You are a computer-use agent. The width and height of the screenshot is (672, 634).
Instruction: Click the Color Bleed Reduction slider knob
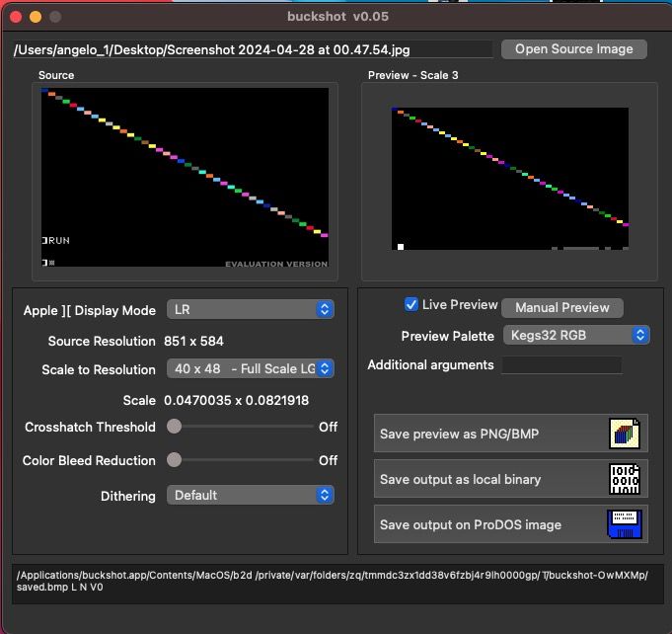[x=174, y=460]
